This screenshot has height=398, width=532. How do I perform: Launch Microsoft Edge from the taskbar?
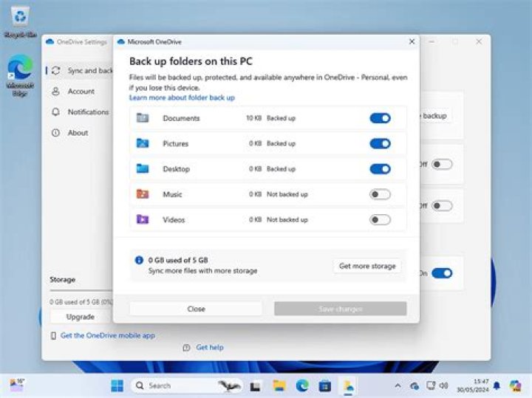coord(302,385)
